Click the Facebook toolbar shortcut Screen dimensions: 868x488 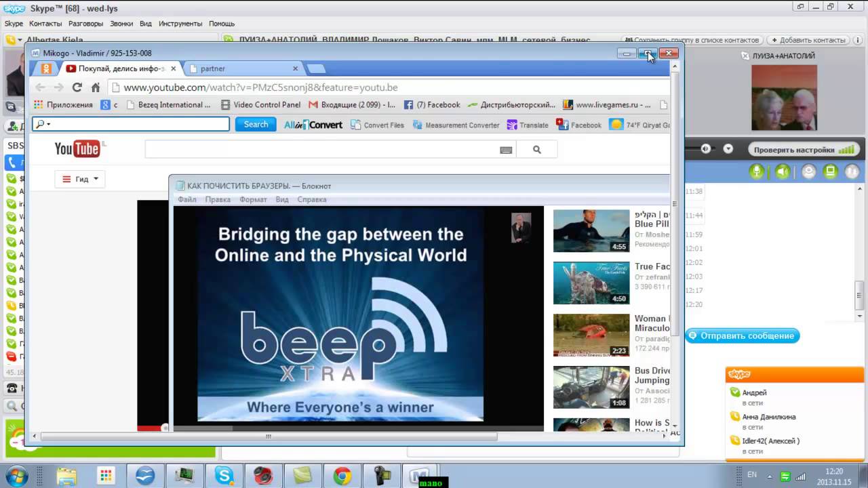(x=578, y=125)
